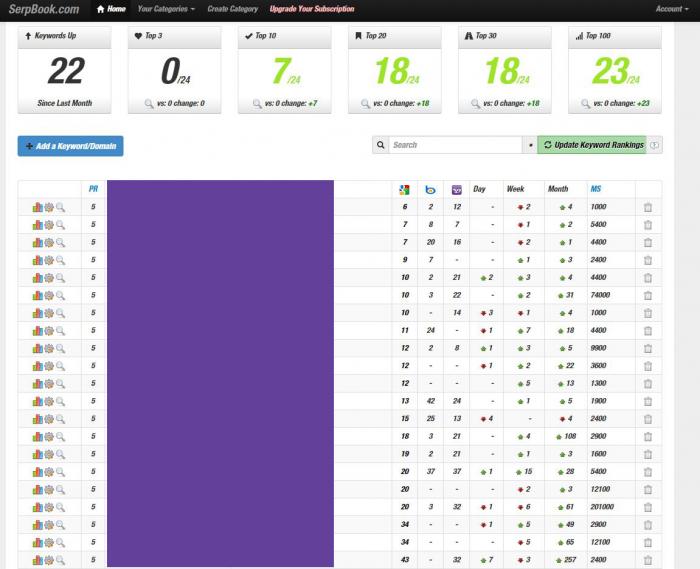The image size is (700, 569).
Task: Click Update Keyword Rankings button
Action: pyautogui.click(x=592, y=145)
